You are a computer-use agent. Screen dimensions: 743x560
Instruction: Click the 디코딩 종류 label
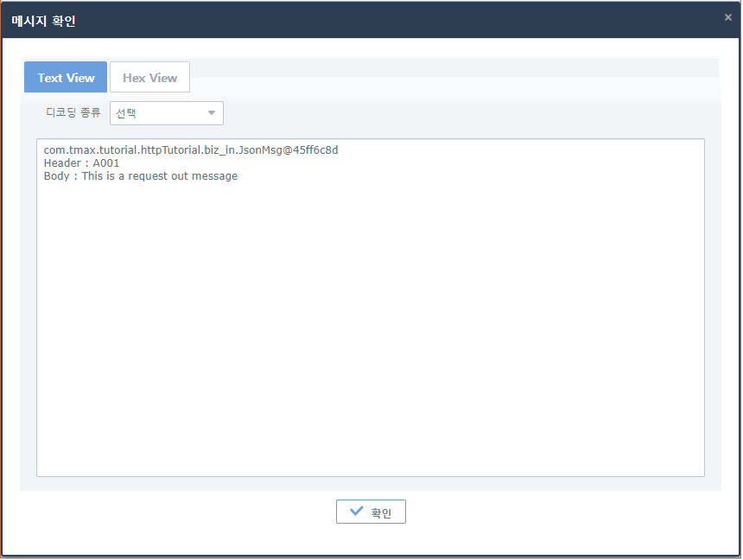73,113
